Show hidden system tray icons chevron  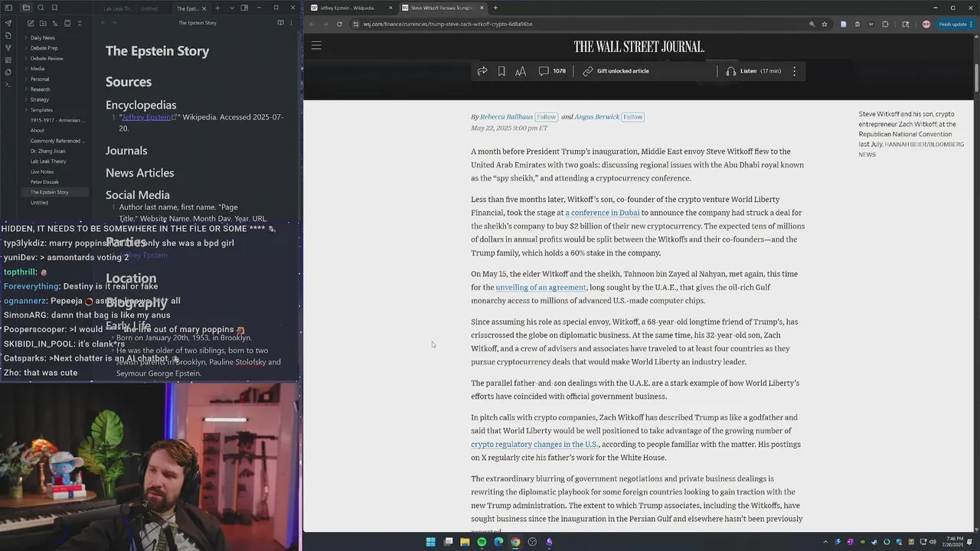[825, 542]
